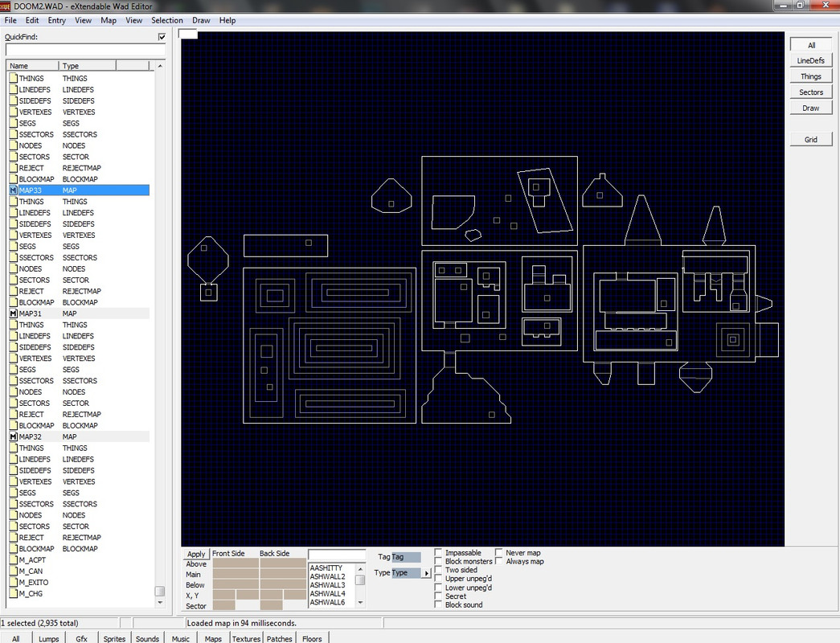Enable the Block sound flag
This screenshot has height=643, width=840.
click(438, 604)
